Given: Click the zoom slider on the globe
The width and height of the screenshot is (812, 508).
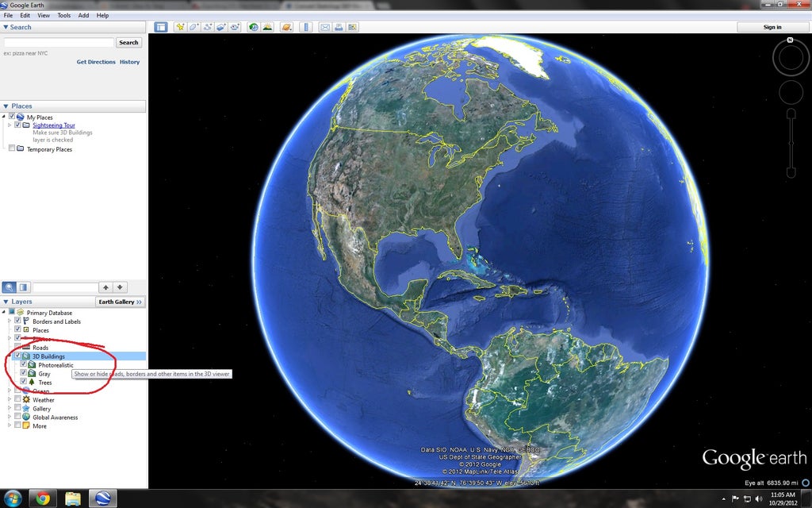Looking at the screenshot, I should pos(791,144).
